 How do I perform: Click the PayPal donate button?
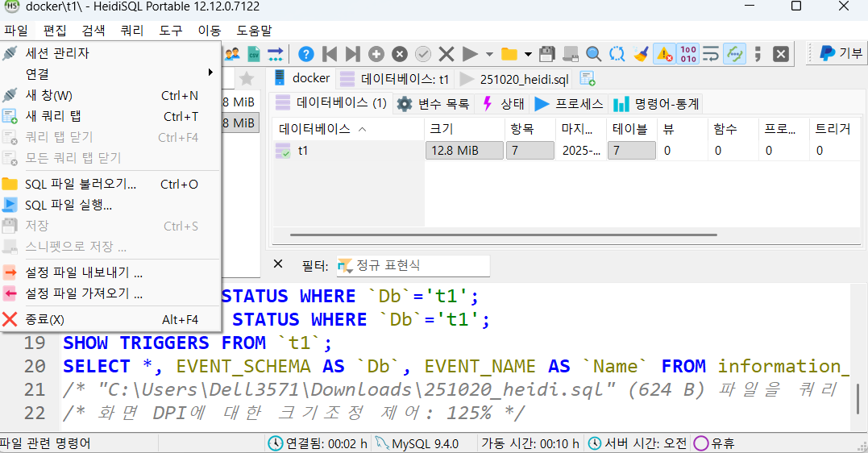[841, 53]
